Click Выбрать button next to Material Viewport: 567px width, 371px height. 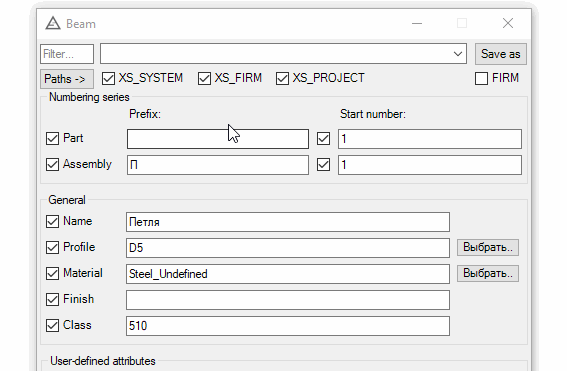[487, 273]
